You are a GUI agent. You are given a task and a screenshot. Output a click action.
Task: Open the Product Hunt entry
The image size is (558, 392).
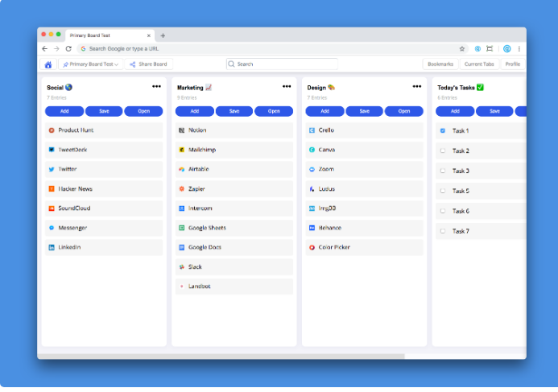click(104, 130)
